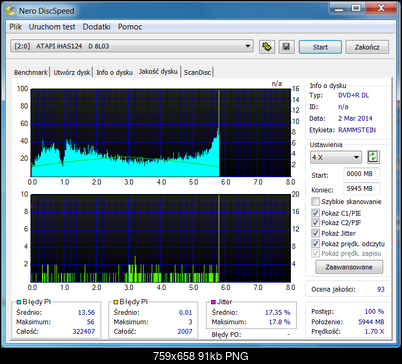Click the PIF total value 2007
Viewport: 402px width, 364px height.
point(185,331)
